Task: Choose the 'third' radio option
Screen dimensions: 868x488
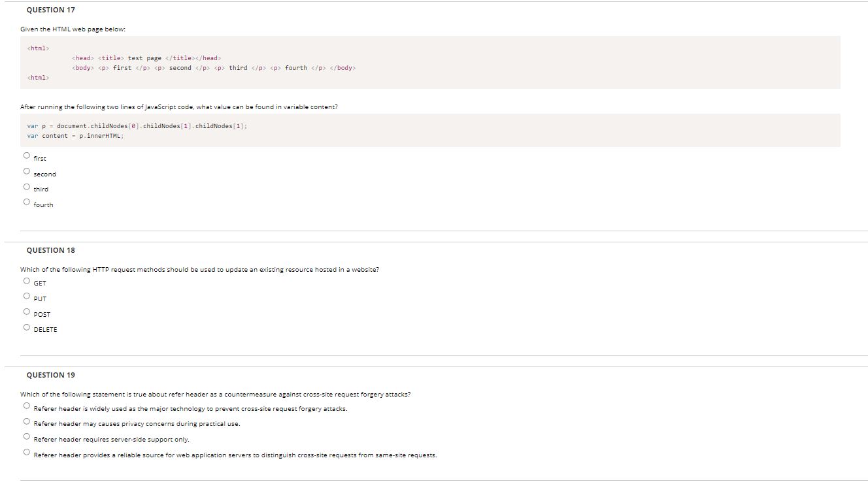Action: pos(27,187)
